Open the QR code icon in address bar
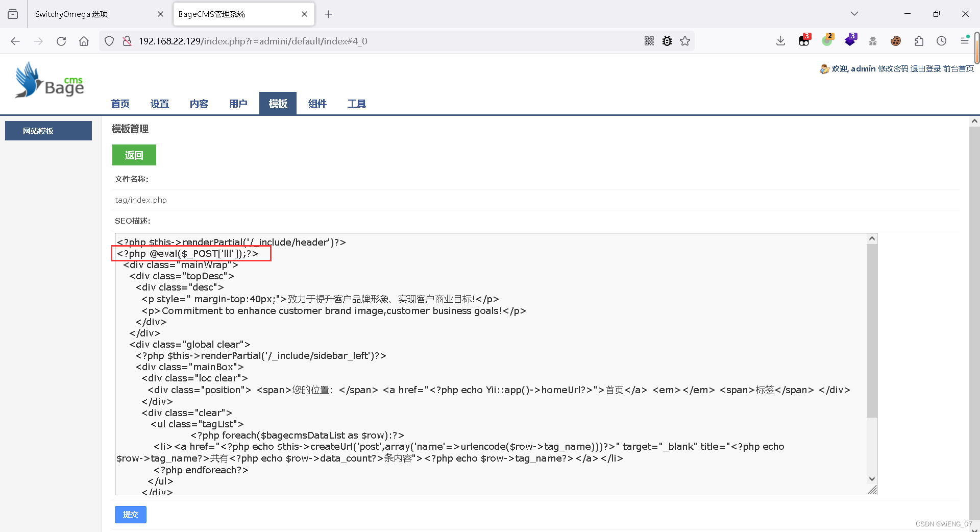 coord(649,41)
